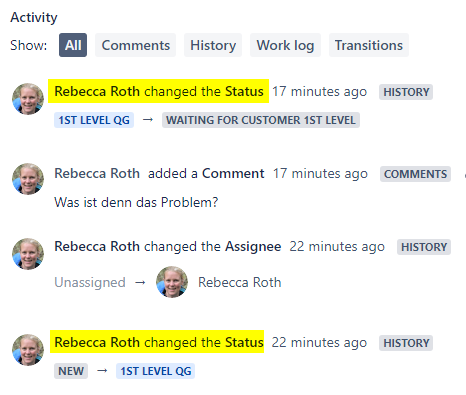The width and height of the screenshot is (466, 395).
Task: Click the comment text 'Was ist denn das Problem?'
Action: (x=136, y=202)
